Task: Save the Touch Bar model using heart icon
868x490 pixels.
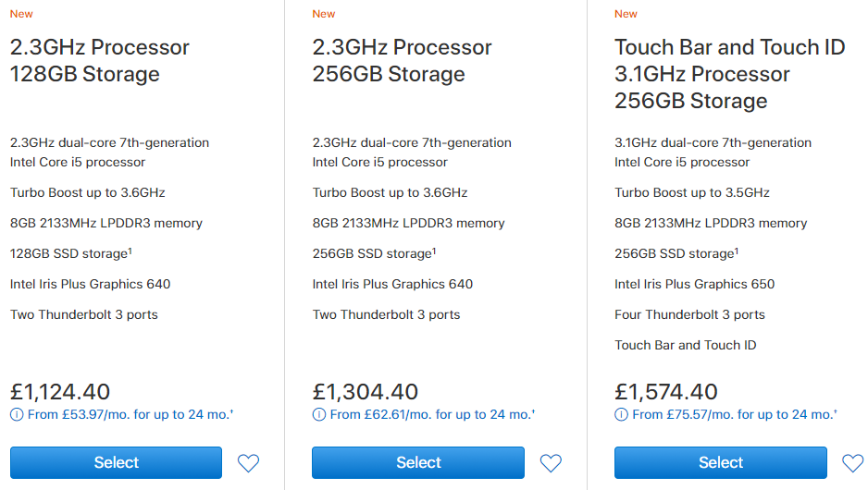Action: tap(852, 463)
